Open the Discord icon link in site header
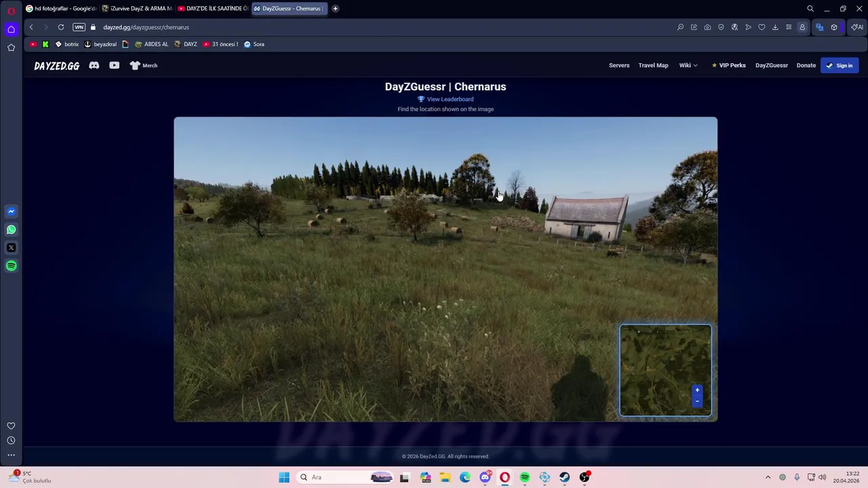 tap(94, 66)
